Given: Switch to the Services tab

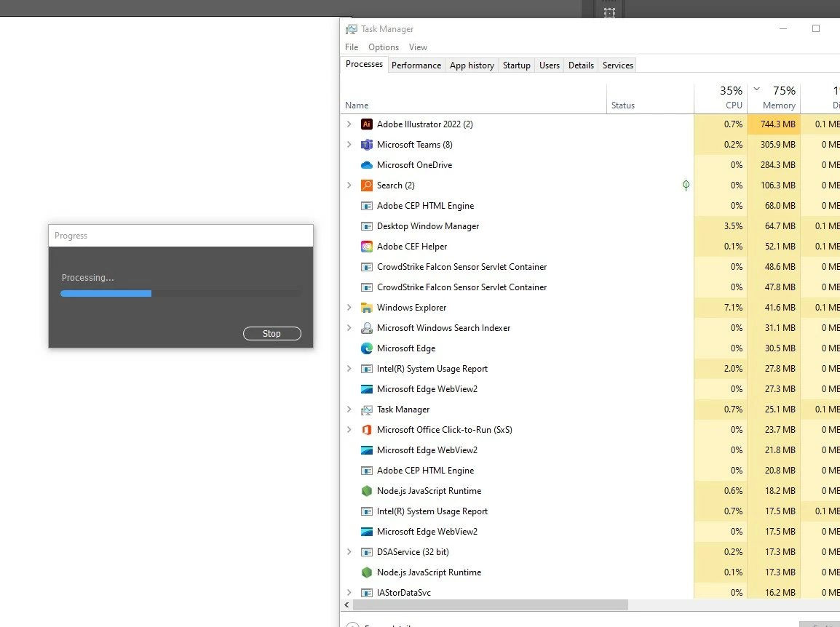Looking at the screenshot, I should [x=618, y=65].
